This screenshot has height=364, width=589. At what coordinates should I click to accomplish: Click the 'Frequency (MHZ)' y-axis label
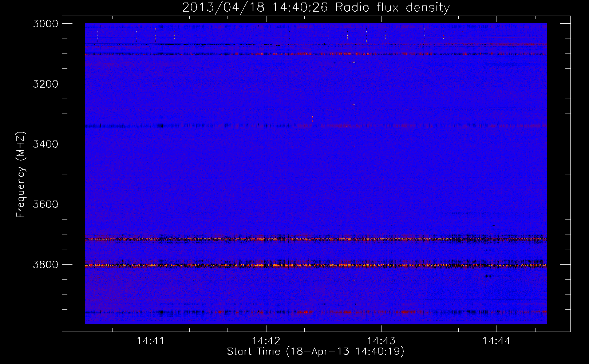pyautogui.click(x=21, y=175)
